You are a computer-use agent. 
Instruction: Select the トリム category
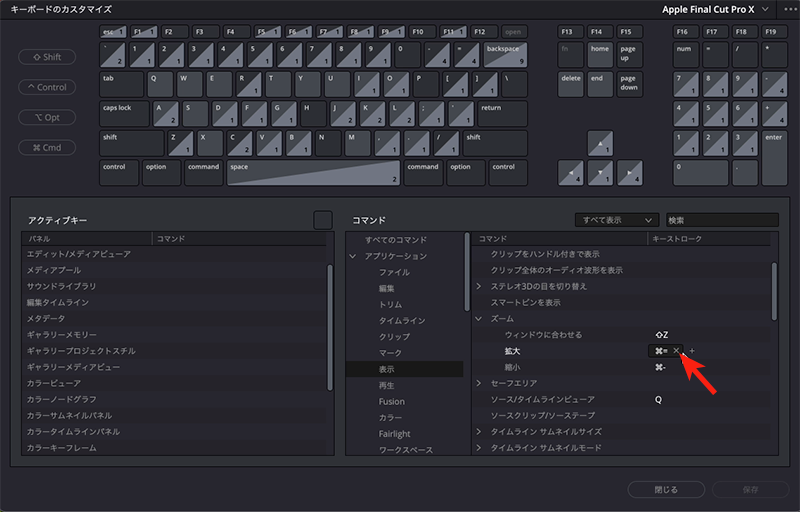coord(390,304)
